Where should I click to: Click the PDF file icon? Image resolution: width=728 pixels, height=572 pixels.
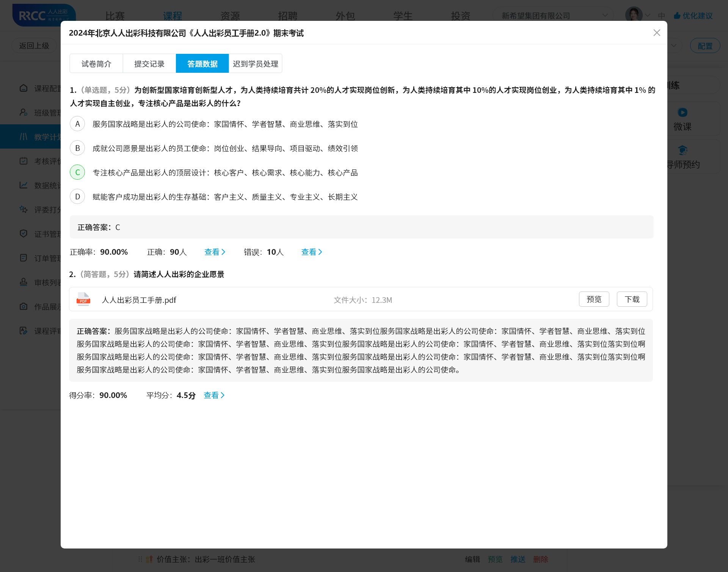tap(83, 299)
